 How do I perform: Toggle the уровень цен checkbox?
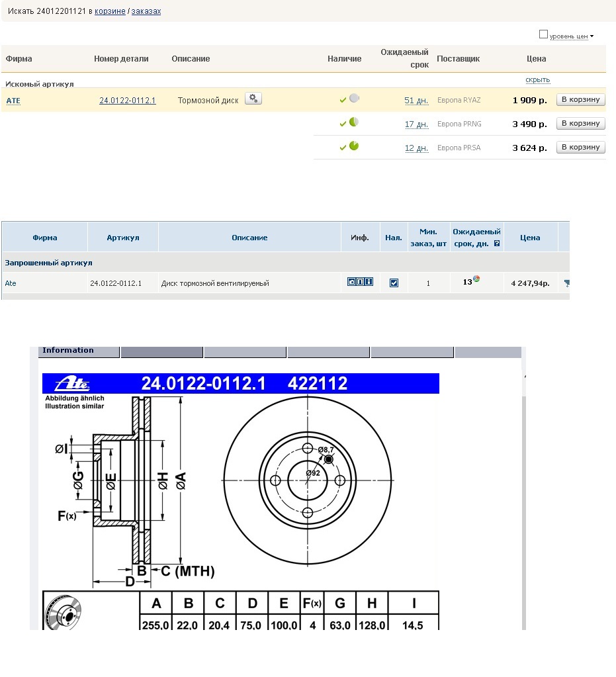click(x=544, y=34)
